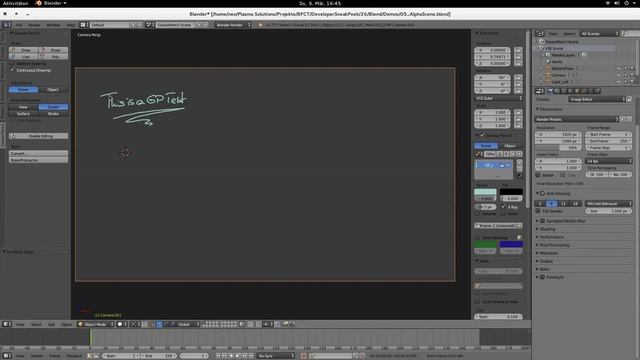
Task: Choose Stroke stroke placement
Action: pyautogui.click(x=53, y=113)
